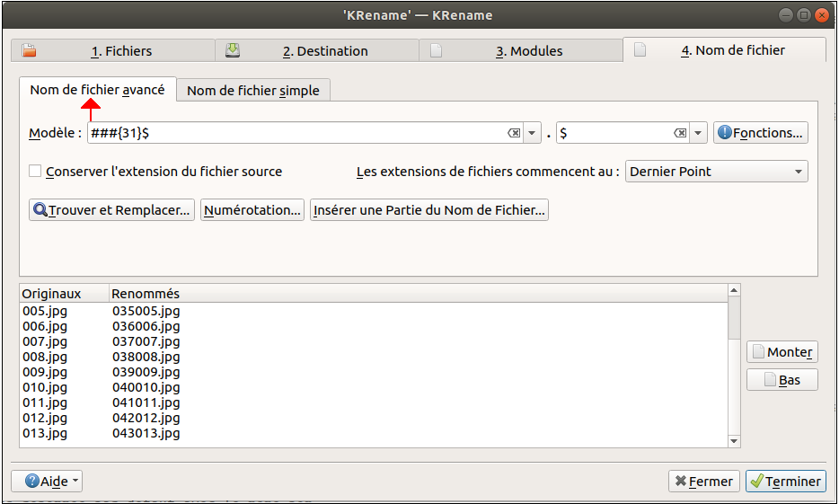Click the Numérotation... button

point(252,209)
